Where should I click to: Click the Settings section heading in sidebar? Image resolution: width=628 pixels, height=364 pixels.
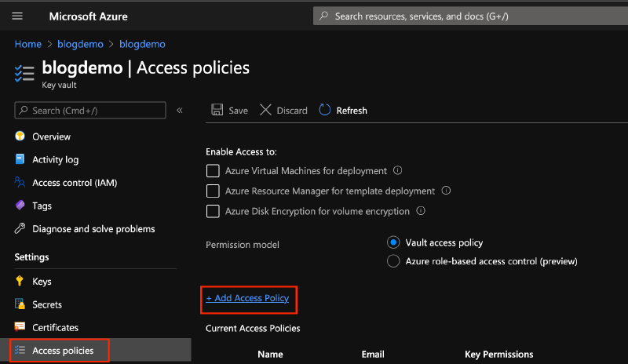click(31, 257)
